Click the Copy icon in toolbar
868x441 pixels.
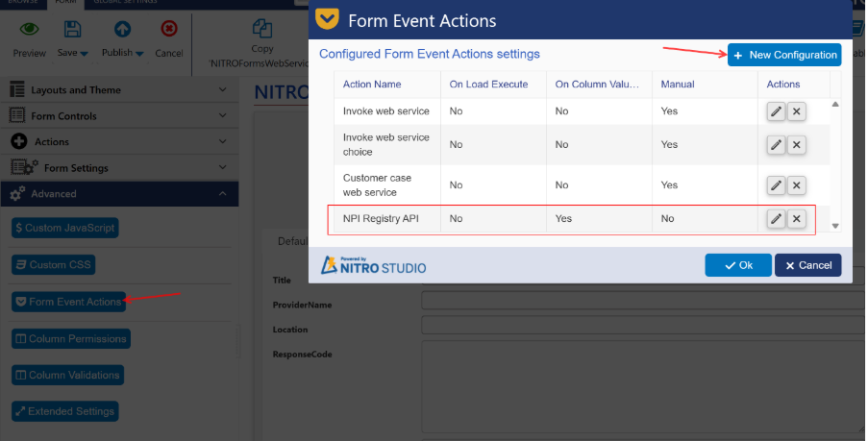pos(262,29)
